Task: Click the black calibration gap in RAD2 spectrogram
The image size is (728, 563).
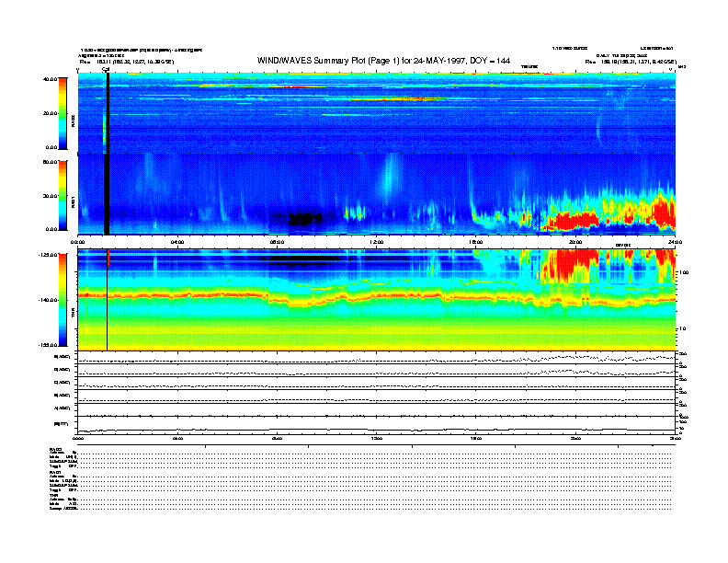Action: pyautogui.click(x=108, y=113)
